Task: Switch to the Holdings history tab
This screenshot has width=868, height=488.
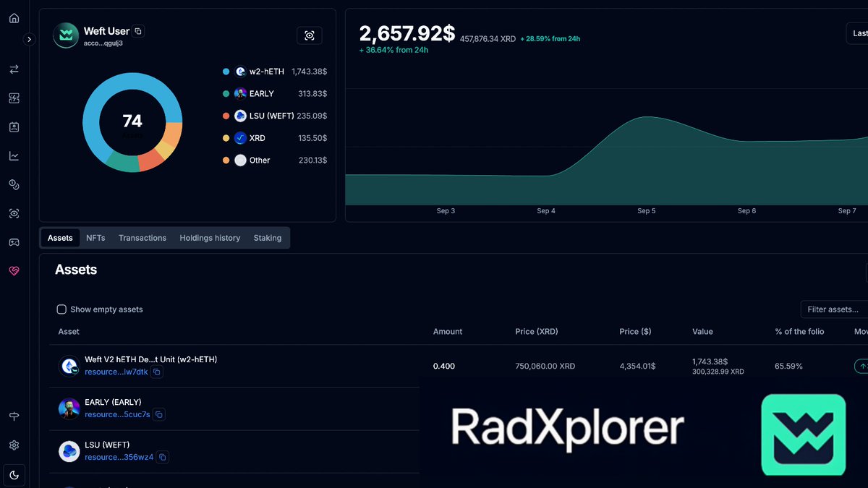Action: [210, 238]
